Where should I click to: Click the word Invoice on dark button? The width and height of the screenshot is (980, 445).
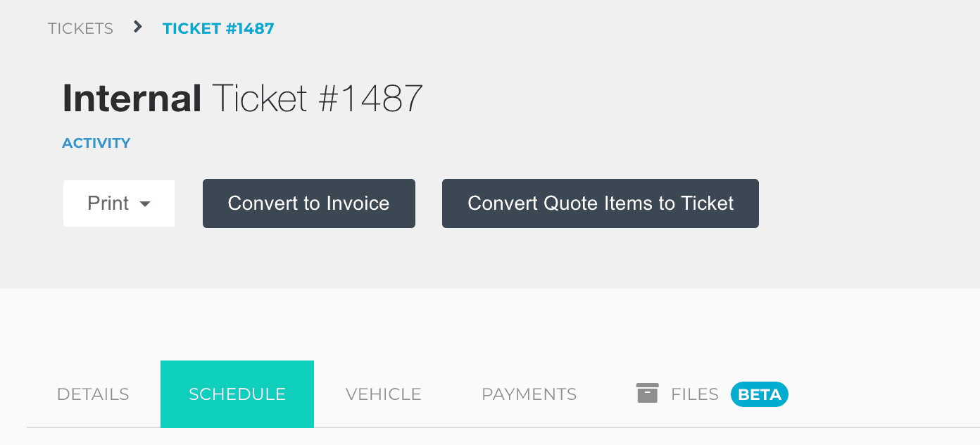tap(358, 203)
